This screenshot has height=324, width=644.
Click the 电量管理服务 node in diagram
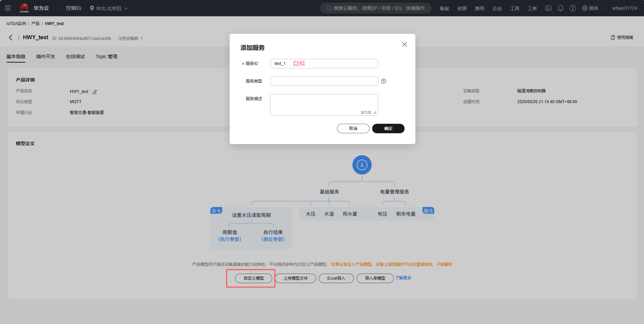[x=394, y=192]
